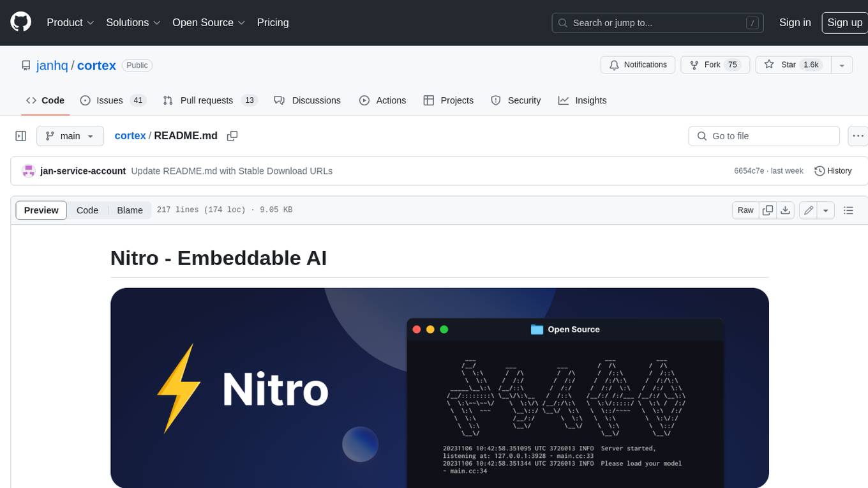This screenshot has width=868, height=488.
Task: Edit the file with pencil icon
Action: [809, 210]
